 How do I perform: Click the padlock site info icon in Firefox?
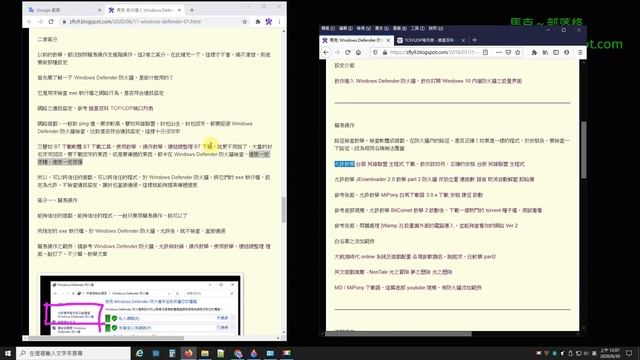pyautogui.click(x=384, y=52)
